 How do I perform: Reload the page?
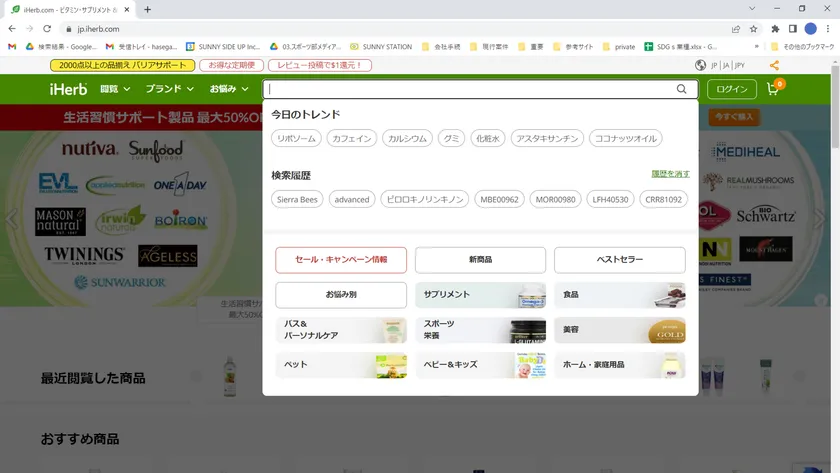coord(46,29)
